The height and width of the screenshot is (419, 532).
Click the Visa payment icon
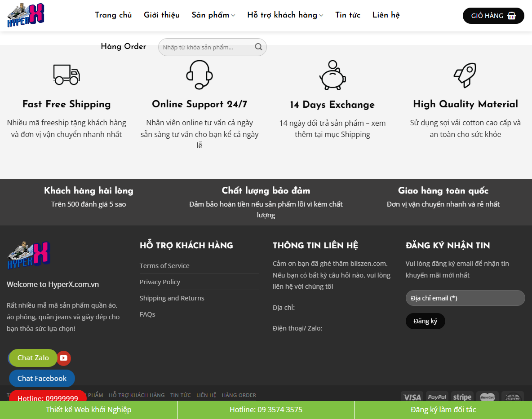412,397
